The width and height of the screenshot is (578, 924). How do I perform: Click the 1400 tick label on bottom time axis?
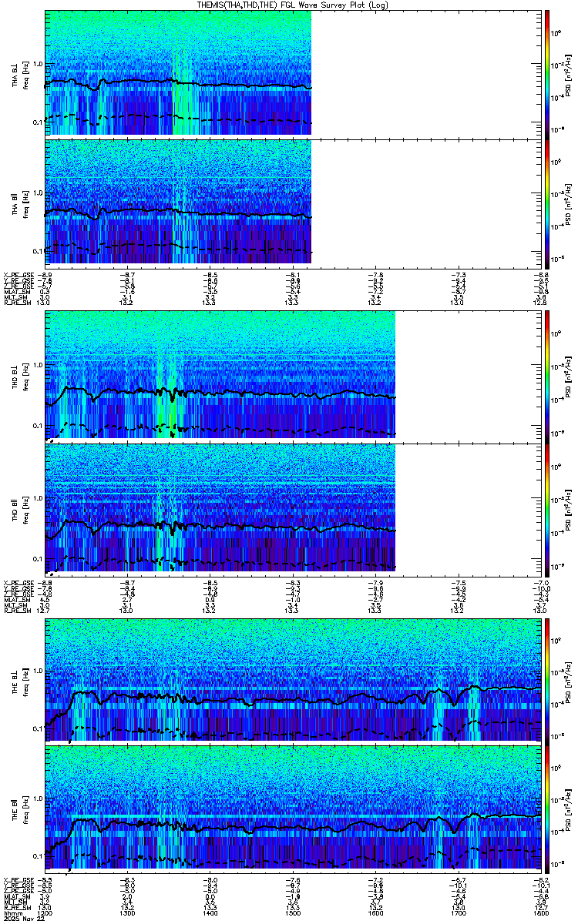(210, 914)
